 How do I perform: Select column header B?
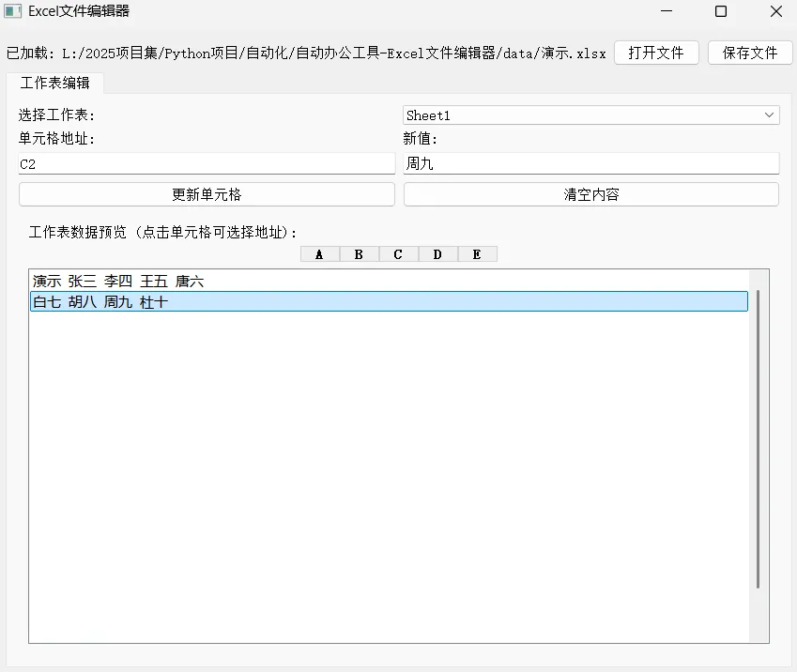(x=359, y=253)
